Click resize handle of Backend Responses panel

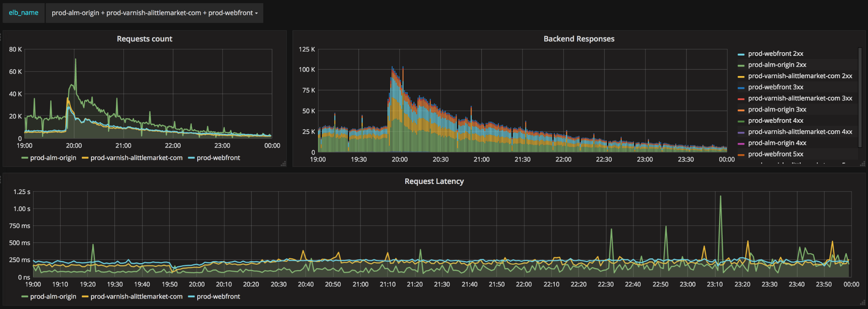pos(862,164)
